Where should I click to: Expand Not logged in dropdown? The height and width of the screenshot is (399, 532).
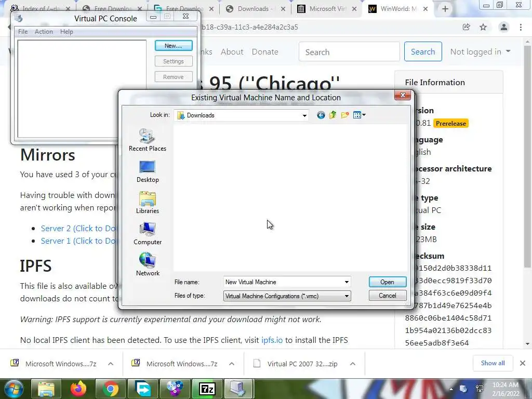(480, 51)
